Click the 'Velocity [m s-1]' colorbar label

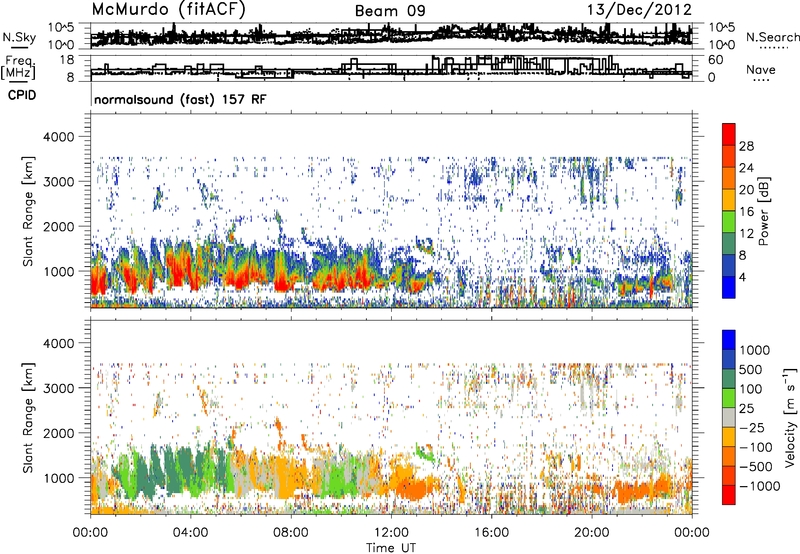point(790,417)
